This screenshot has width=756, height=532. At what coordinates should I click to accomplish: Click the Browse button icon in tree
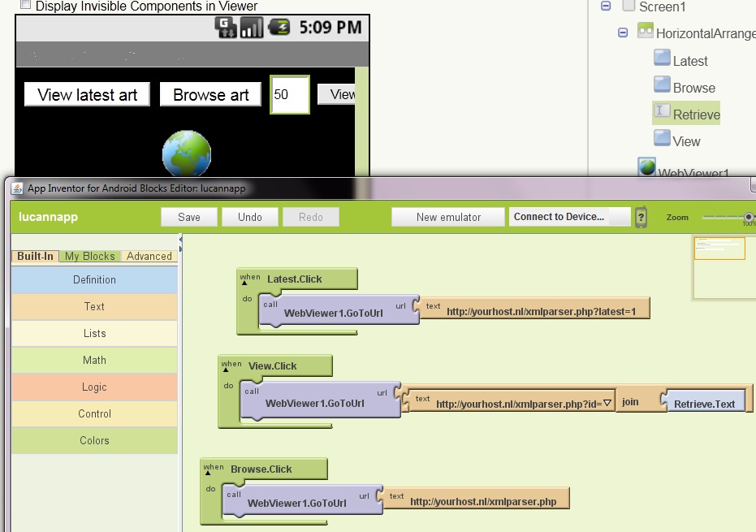pos(662,86)
